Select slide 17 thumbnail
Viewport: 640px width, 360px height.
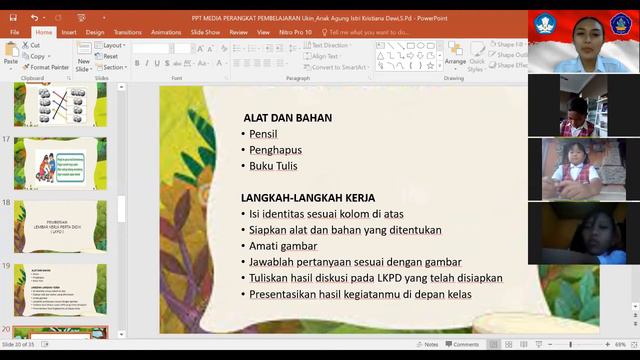point(60,163)
